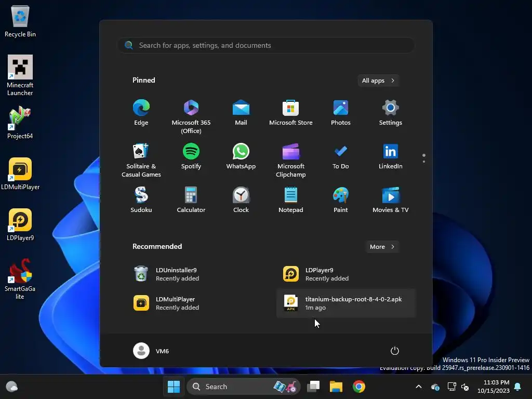Click the Start menu search field

click(266, 45)
